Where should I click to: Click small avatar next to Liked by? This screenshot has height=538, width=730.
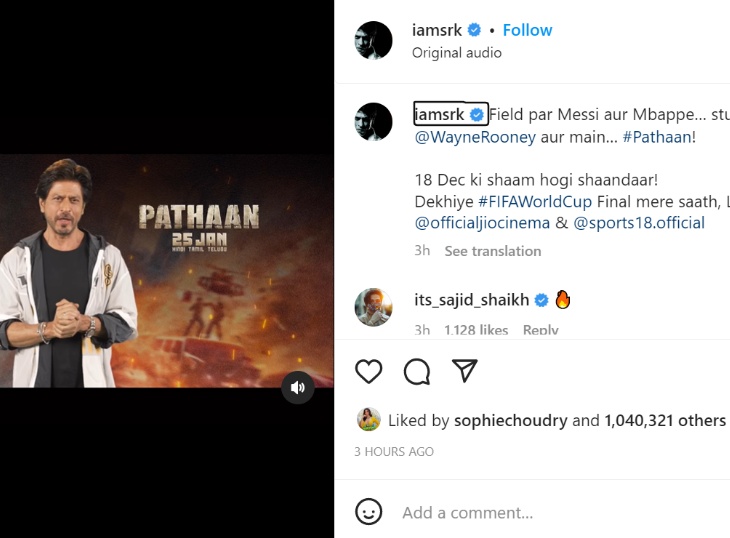(369, 420)
